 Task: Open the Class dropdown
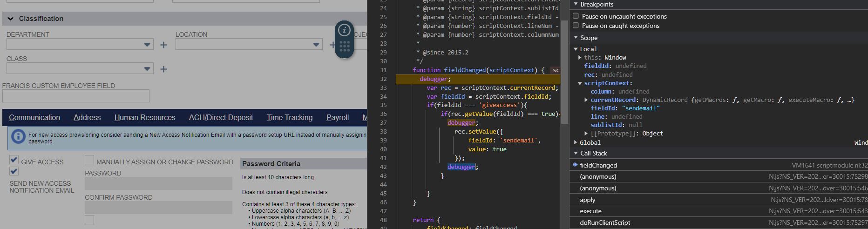pos(147,69)
